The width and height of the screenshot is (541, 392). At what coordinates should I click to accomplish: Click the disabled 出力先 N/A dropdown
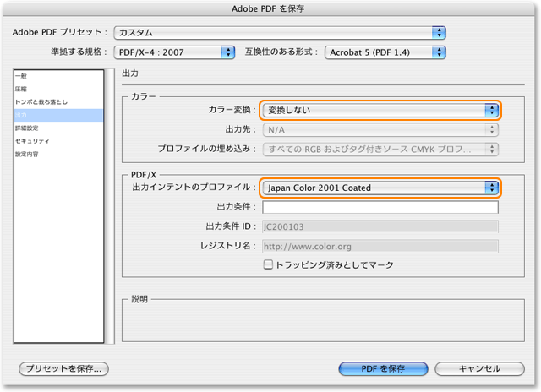coord(380,130)
